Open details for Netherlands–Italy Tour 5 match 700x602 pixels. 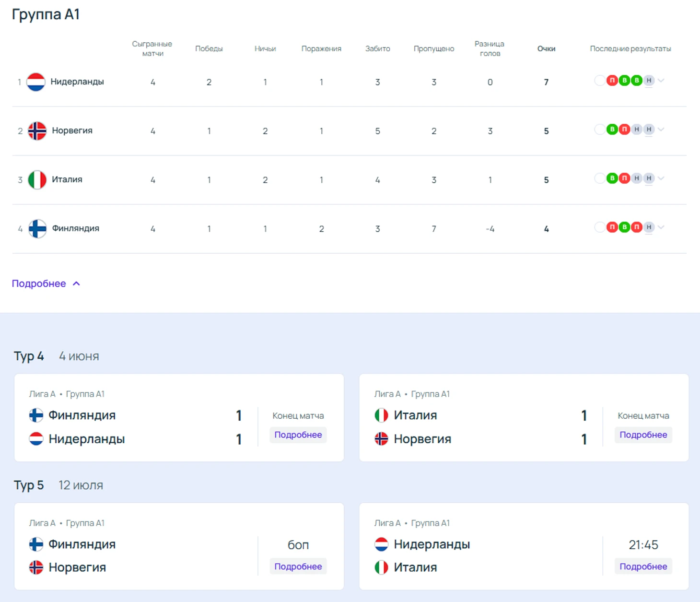point(643,567)
